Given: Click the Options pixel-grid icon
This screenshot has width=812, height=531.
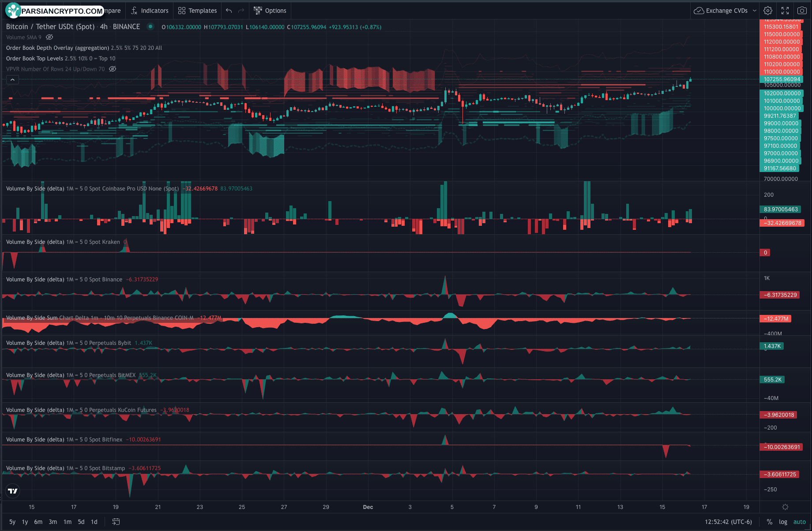Looking at the screenshot, I should (x=258, y=11).
